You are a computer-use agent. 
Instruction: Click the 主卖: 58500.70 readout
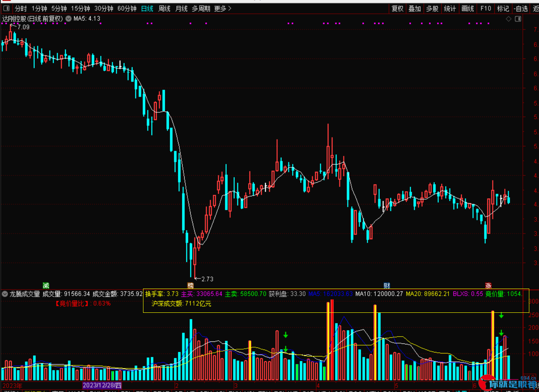[x=246, y=294]
